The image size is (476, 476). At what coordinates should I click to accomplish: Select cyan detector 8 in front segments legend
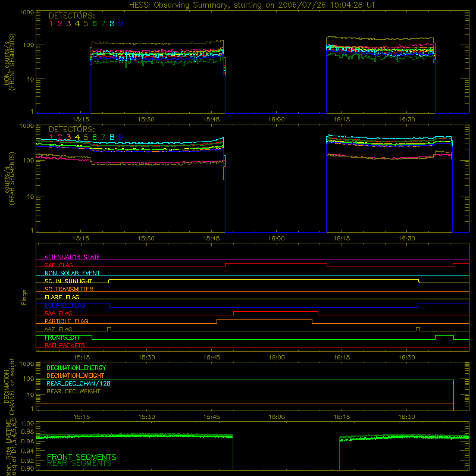(112, 24)
